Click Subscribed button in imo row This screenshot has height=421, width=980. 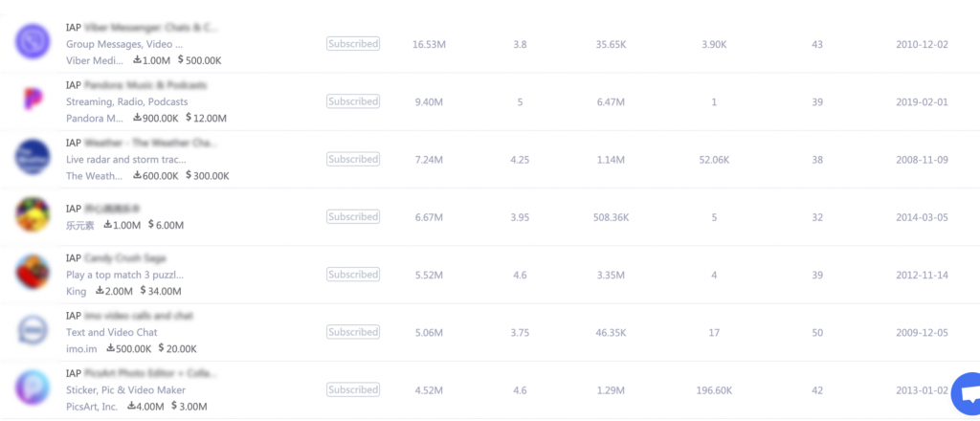(x=353, y=332)
